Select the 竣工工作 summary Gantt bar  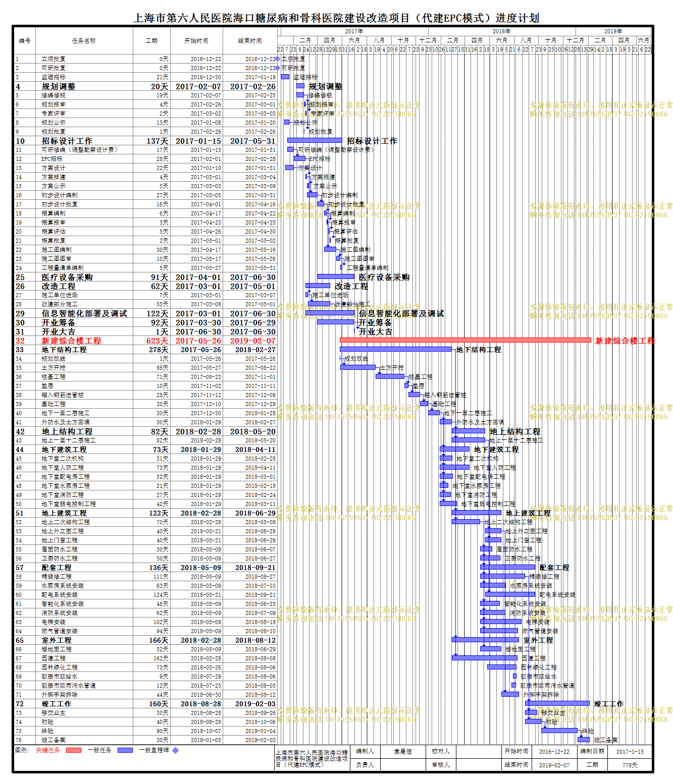(557, 703)
